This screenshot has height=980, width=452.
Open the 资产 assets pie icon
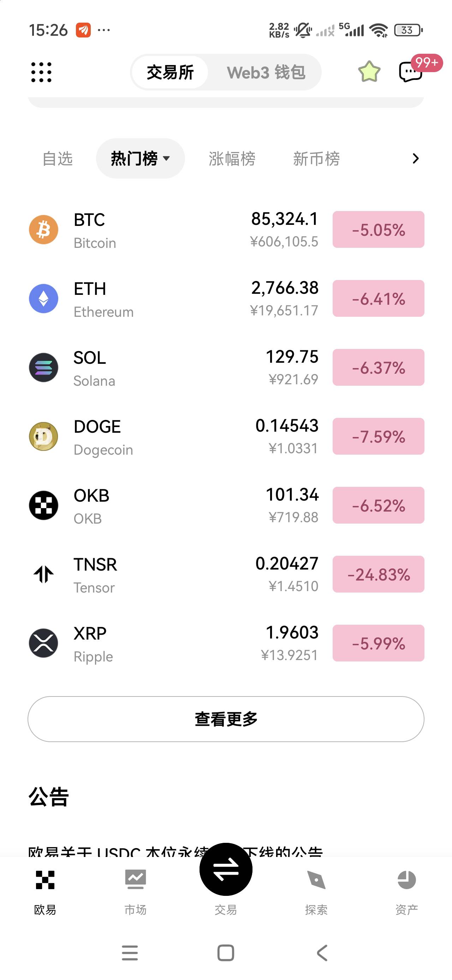point(406,880)
